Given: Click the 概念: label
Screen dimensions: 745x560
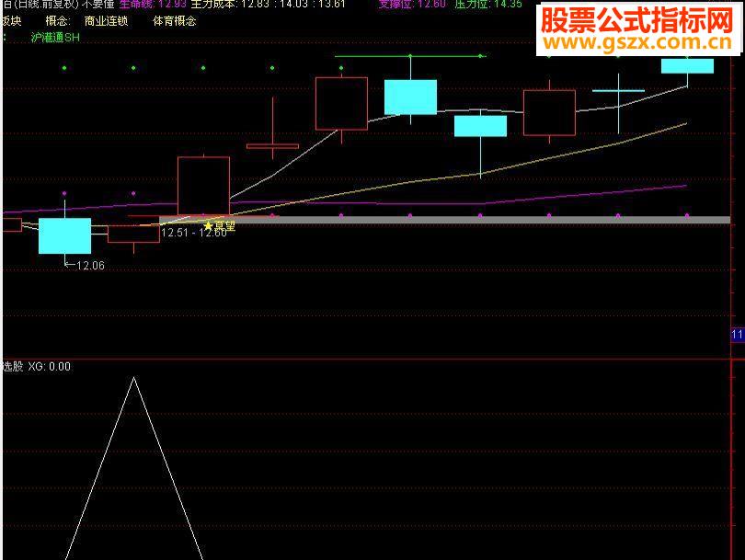Looking at the screenshot, I should [58, 21].
